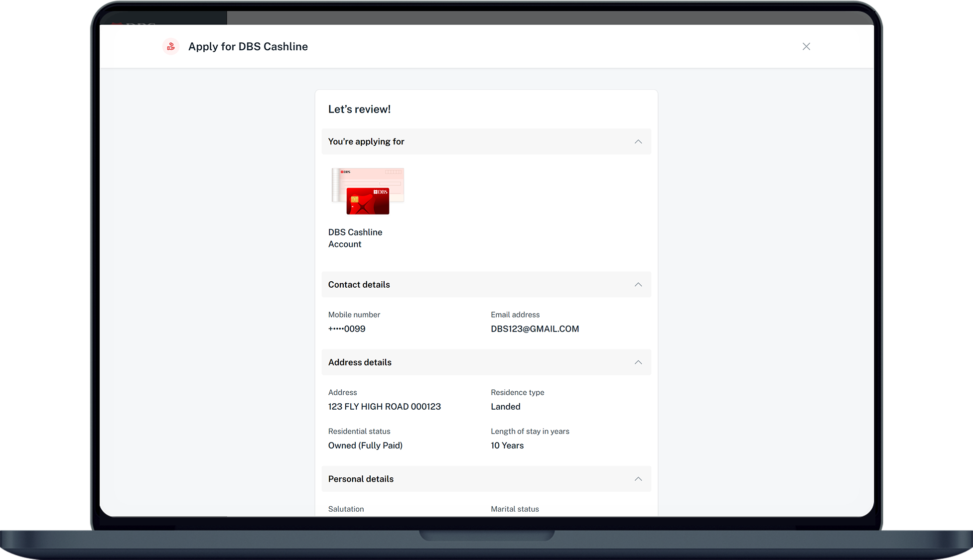Viewport: 973px width, 560px height.
Task: Click the Owned (Fully Paid) residential status
Action: [x=365, y=446]
